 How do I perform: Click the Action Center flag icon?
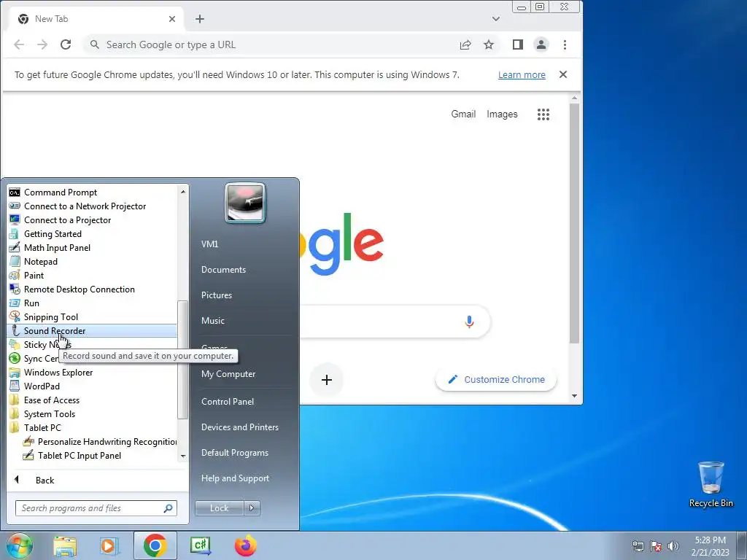[x=656, y=546]
